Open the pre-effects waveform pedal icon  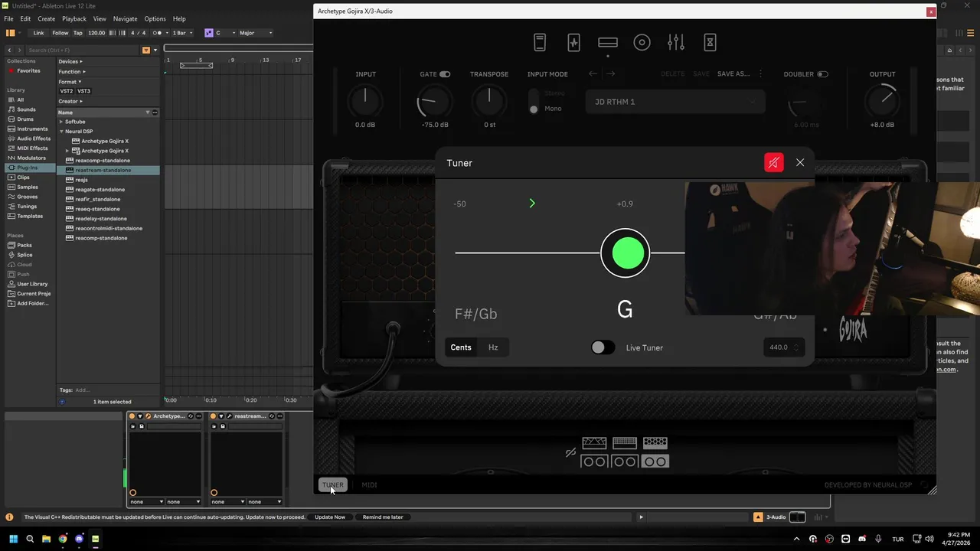coord(573,43)
